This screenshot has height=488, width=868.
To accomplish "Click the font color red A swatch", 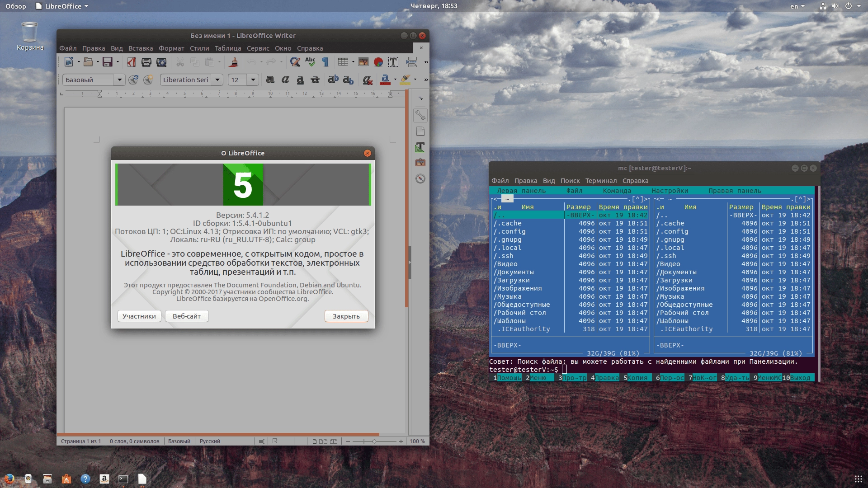I will pyautogui.click(x=385, y=80).
